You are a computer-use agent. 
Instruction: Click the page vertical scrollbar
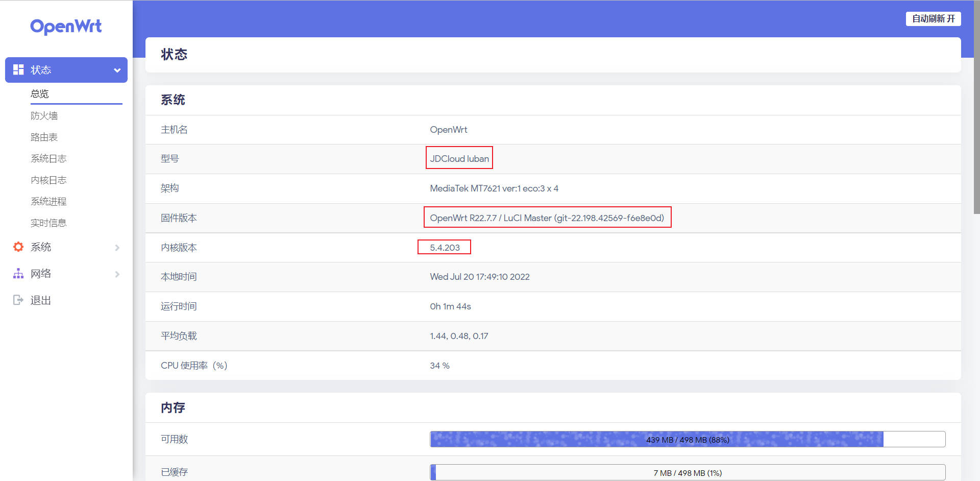click(x=976, y=107)
